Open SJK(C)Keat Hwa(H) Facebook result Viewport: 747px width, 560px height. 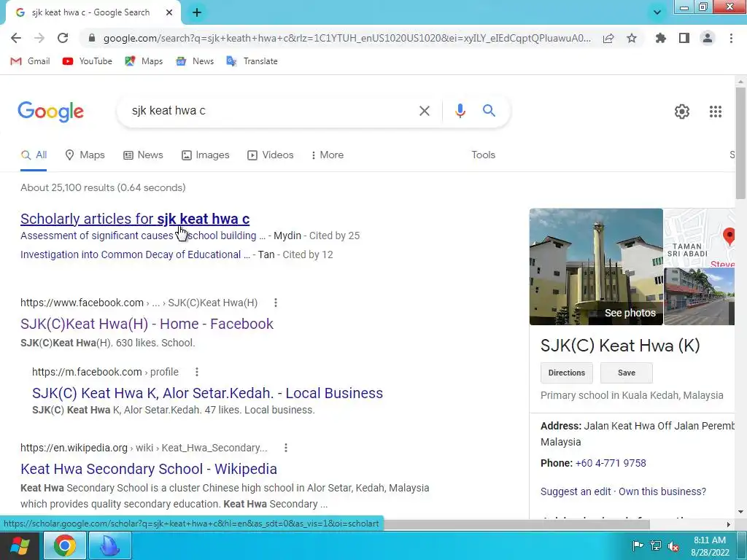click(x=147, y=324)
